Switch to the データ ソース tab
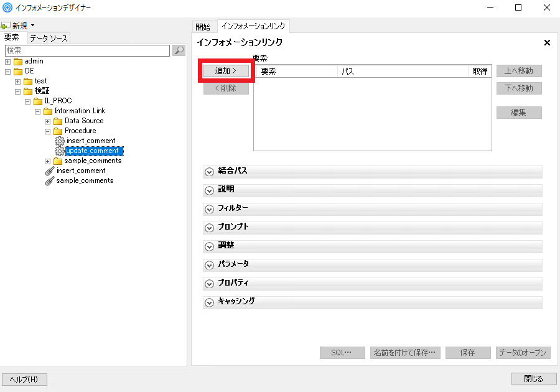This screenshot has height=392, width=560. (49, 38)
